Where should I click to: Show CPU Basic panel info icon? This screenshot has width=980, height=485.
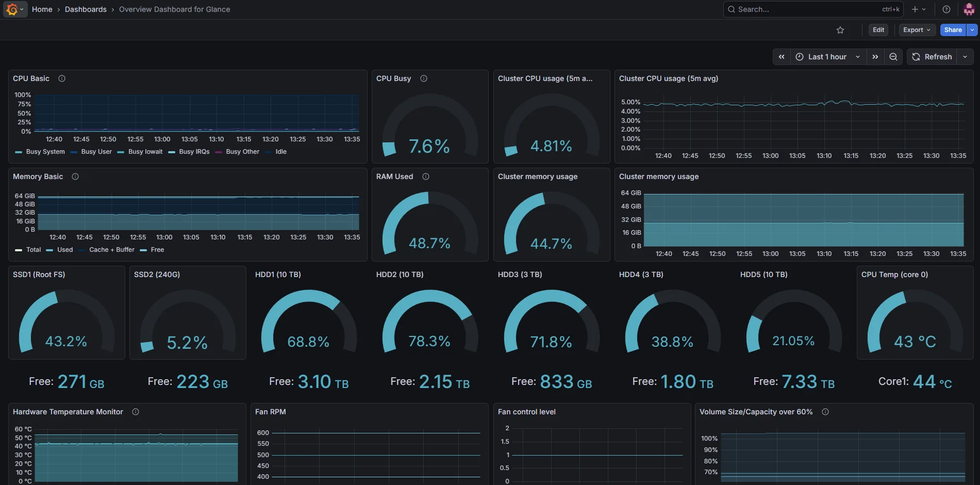point(62,78)
